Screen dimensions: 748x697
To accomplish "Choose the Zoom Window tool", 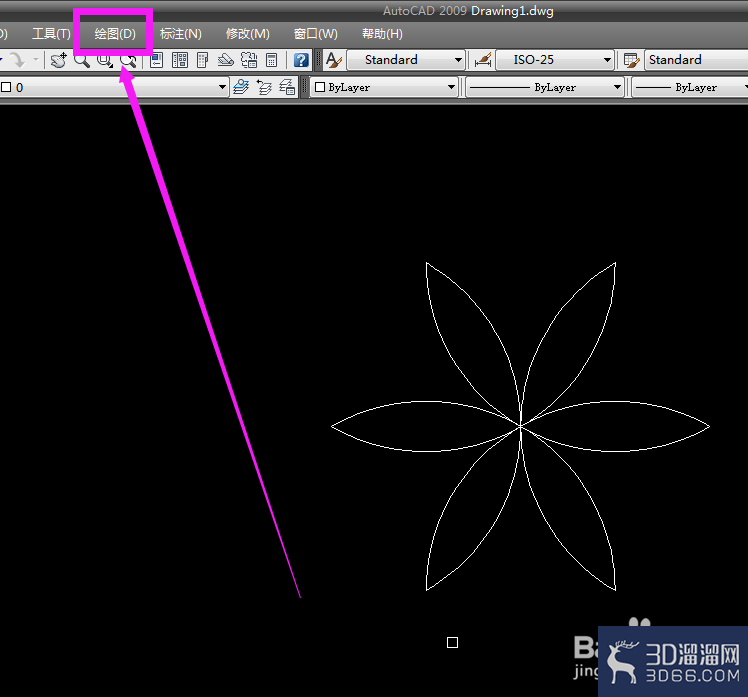I will [105, 60].
